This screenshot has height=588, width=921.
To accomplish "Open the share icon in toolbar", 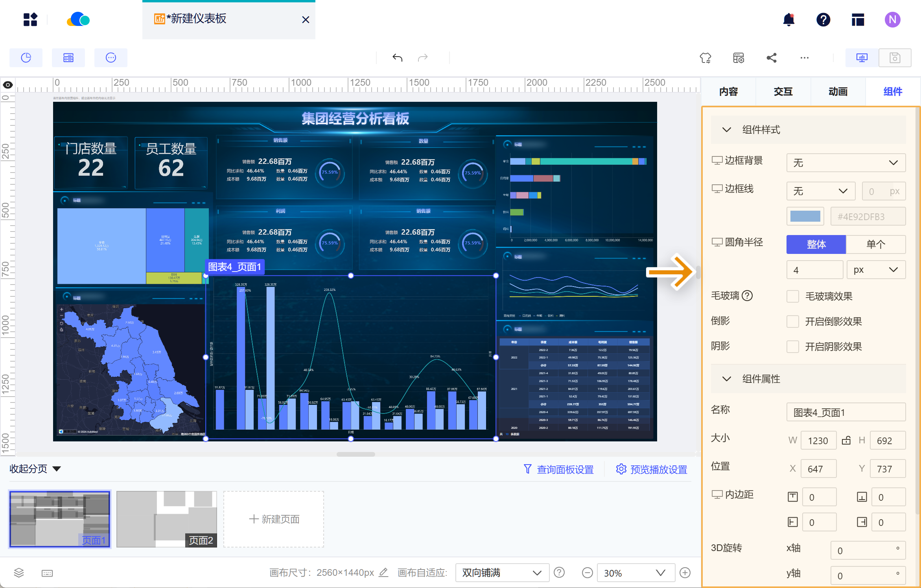I will point(771,58).
